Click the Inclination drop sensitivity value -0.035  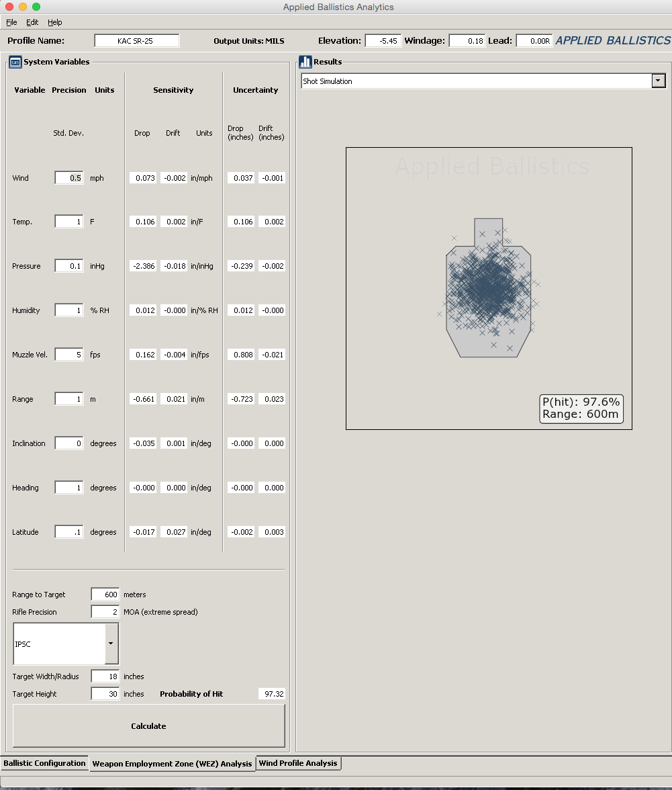click(x=143, y=443)
